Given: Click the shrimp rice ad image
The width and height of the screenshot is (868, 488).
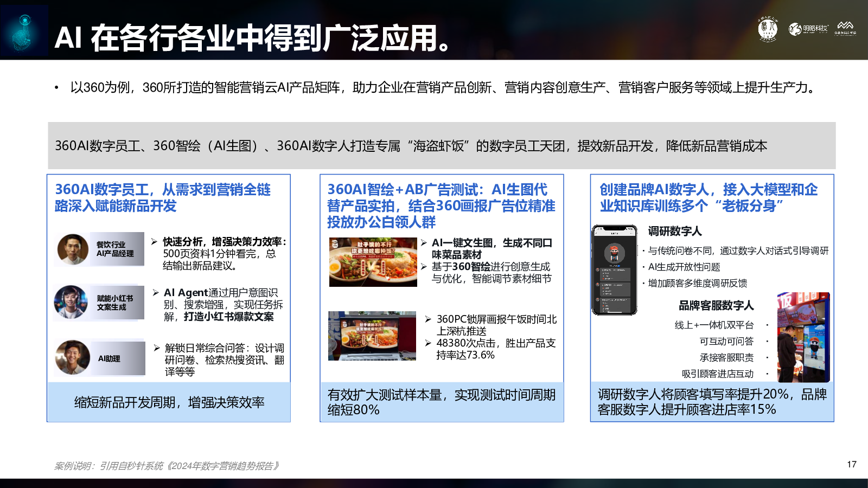Looking at the screenshot, I should (373, 262).
